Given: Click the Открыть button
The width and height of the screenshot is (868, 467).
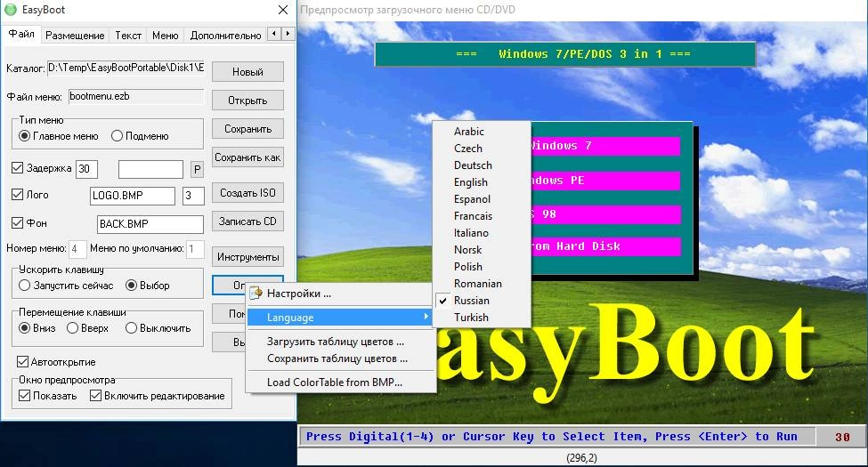Looking at the screenshot, I should click(247, 101).
